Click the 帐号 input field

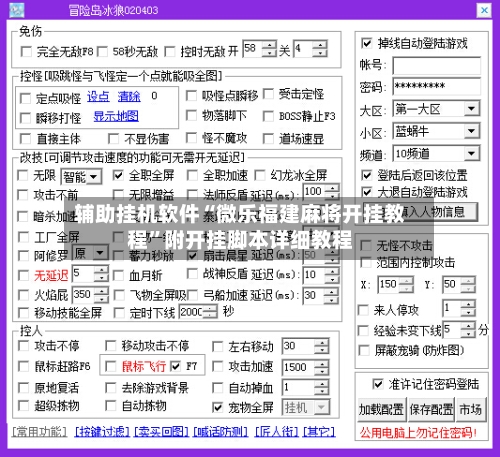pos(437,65)
